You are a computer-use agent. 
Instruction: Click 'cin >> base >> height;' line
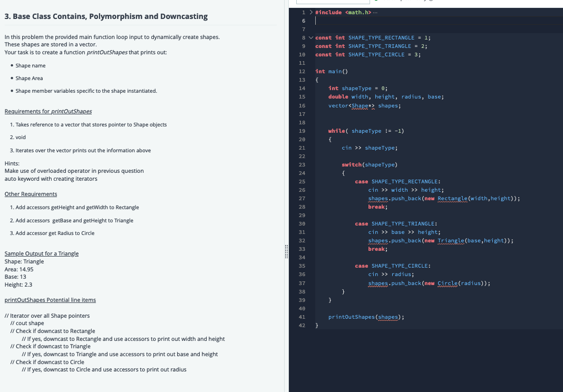point(404,232)
